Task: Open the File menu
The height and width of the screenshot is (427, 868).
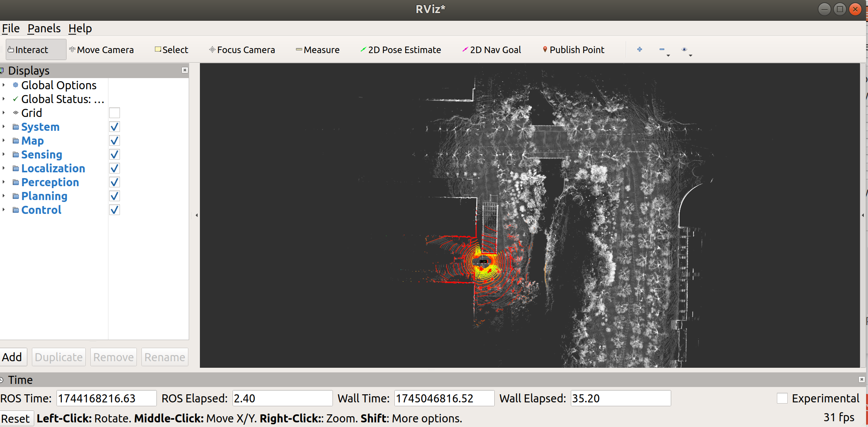Action: coord(11,28)
